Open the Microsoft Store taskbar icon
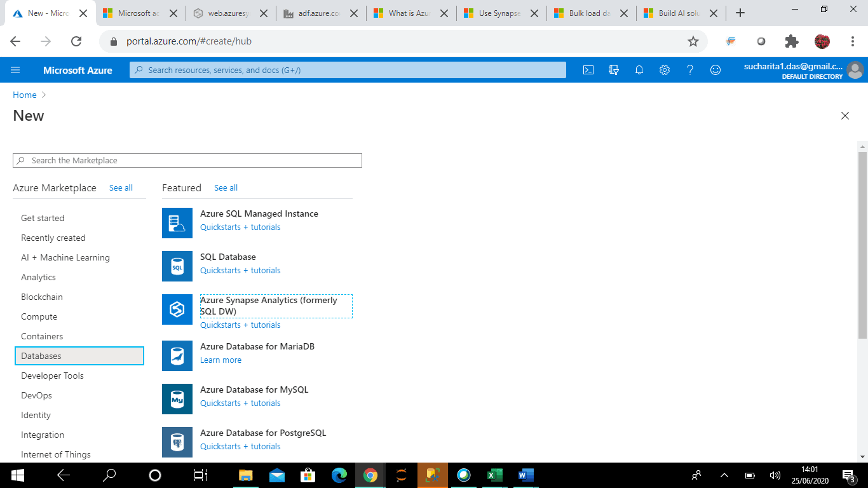 pyautogui.click(x=308, y=475)
